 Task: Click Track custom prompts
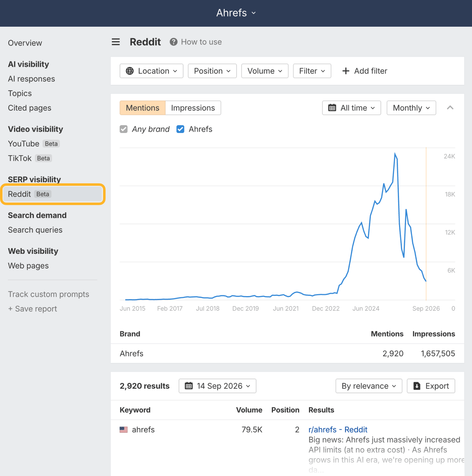48,294
